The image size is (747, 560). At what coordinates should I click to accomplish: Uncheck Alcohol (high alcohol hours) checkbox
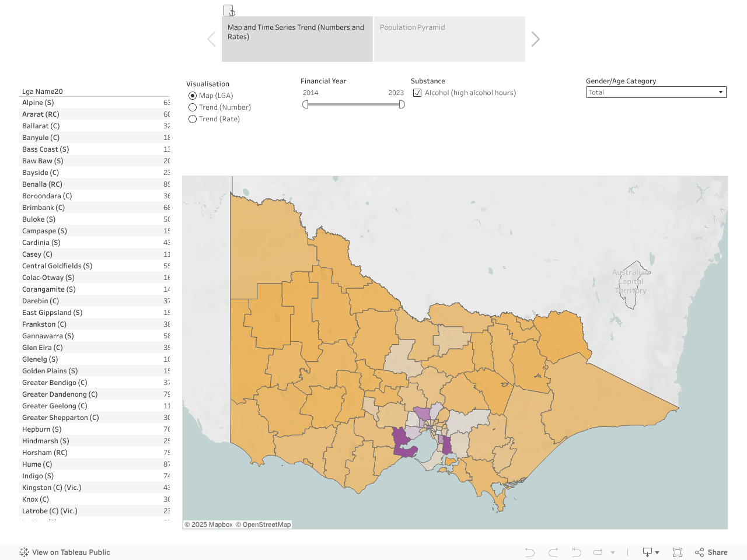coord(417,93)
